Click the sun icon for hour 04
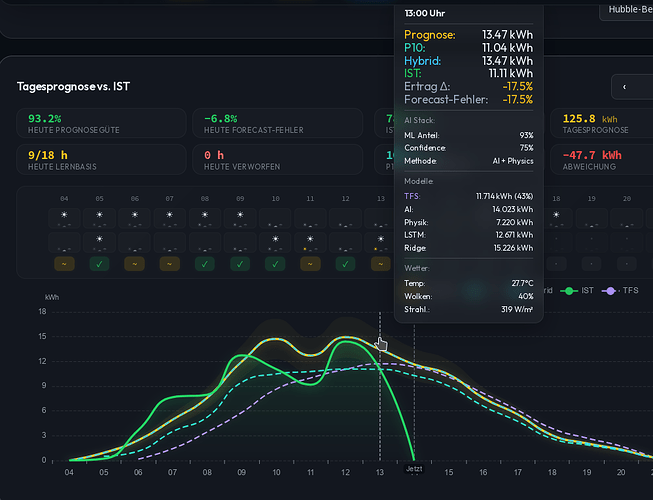This screenshot has height=500, width=653. [64, 215]
